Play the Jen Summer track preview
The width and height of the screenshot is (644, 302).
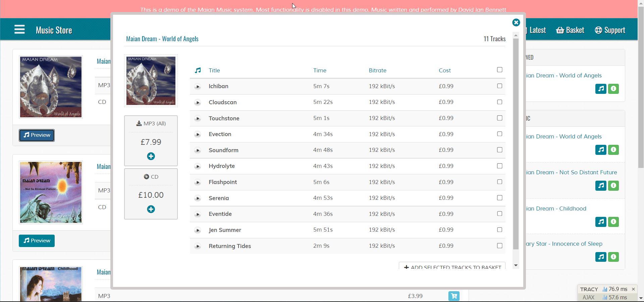point(198,230)
